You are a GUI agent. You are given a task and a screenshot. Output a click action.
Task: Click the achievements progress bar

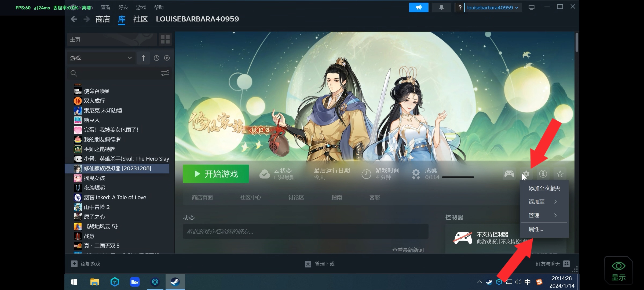(x=458, y=177)
